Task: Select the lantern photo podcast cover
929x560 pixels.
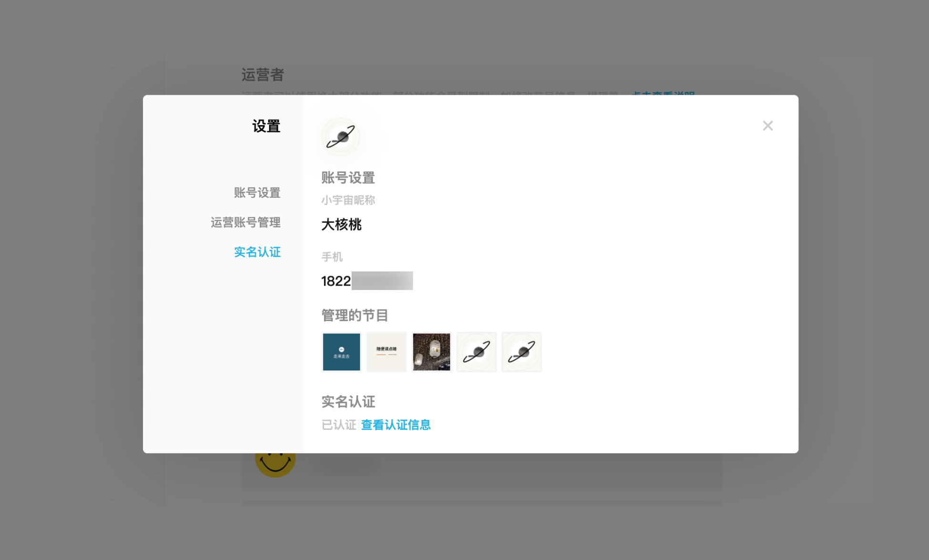Action: [432, 352]
